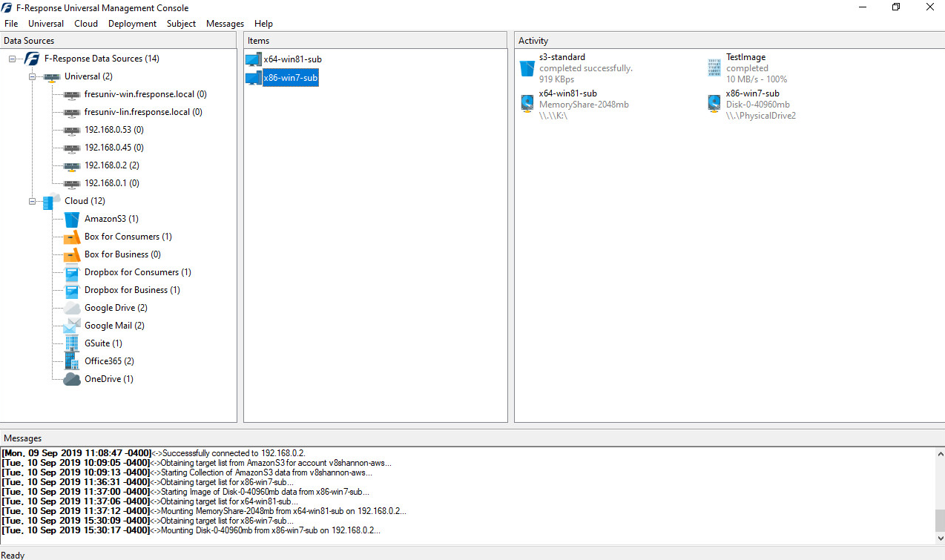945x560 pixels.
Task: Select the TestImage activity entry
Action: pyautogui.click(x=745, y=57)
